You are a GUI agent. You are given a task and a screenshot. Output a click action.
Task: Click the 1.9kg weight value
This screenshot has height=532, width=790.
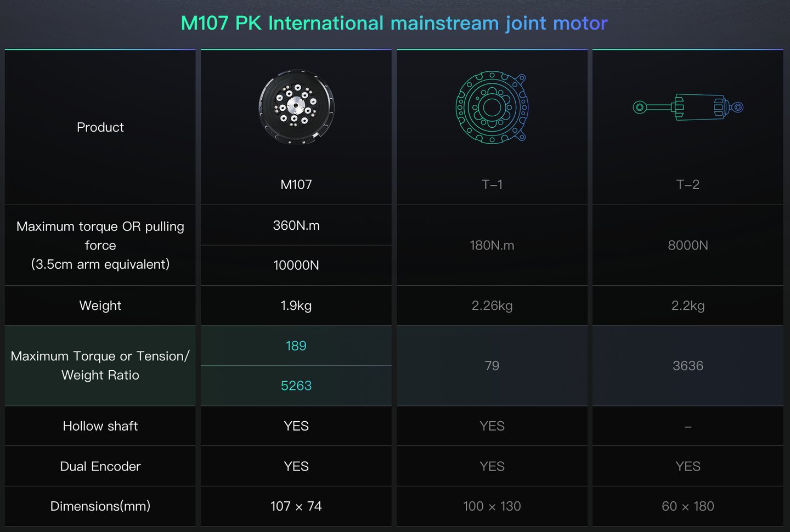(296, 305)
